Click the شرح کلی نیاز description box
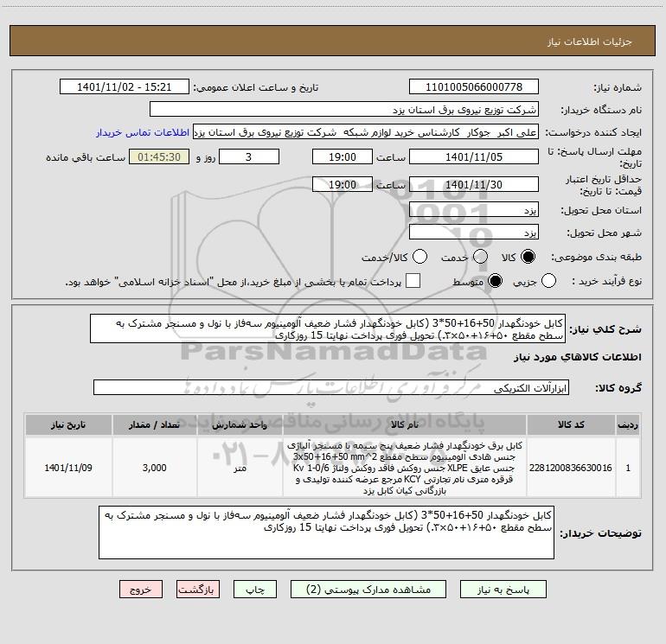Image resolution: width=666 pixels, height=644 pixels. pos(328,329)
